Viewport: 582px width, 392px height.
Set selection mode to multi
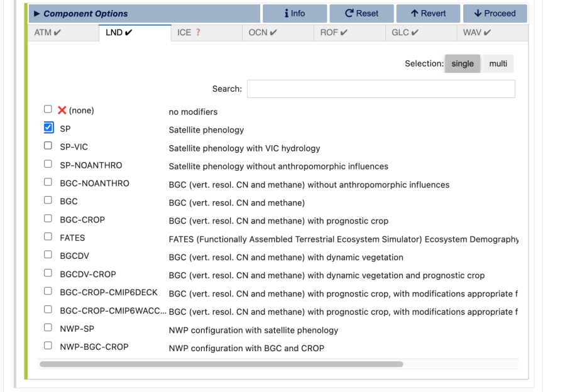[x=498, y=63]
